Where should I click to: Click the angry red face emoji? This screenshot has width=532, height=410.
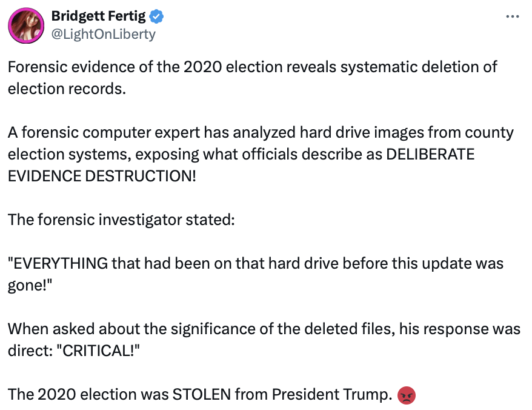[407, 396]
